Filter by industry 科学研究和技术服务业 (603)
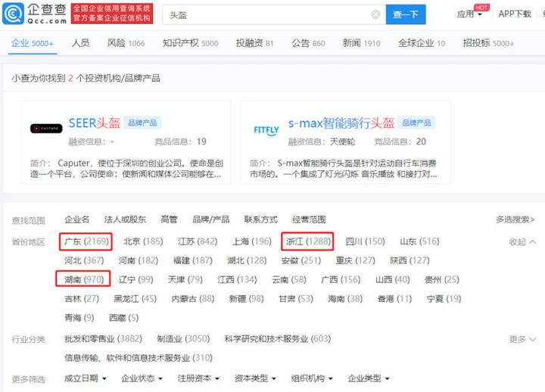Screen dimensions: 545x392 click(x=277, y=339)
